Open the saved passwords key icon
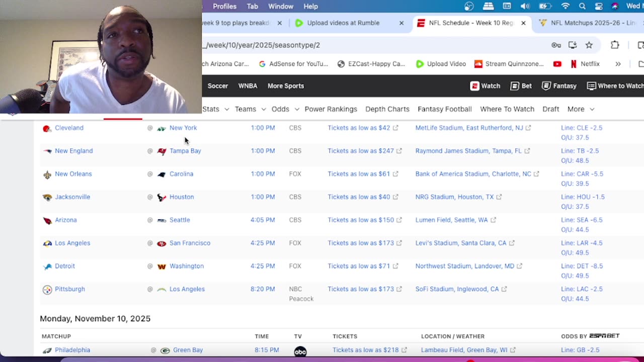Image resolution: width=644 pixels, height=362 pixels. (x=556, y=45)
